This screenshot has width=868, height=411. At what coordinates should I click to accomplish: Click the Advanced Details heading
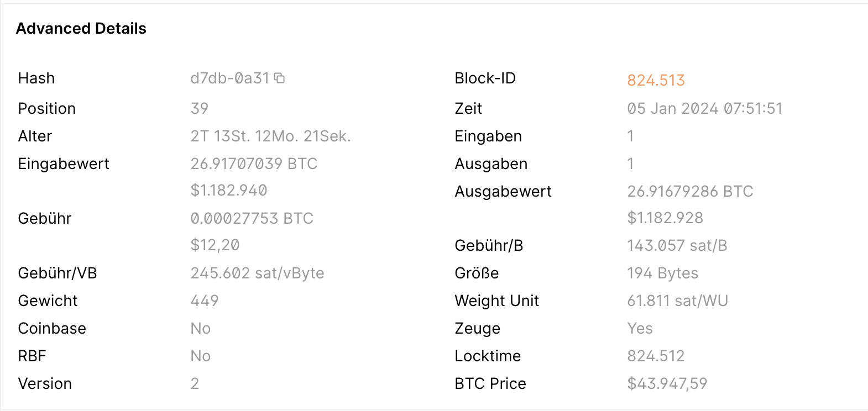coord(81,29)
